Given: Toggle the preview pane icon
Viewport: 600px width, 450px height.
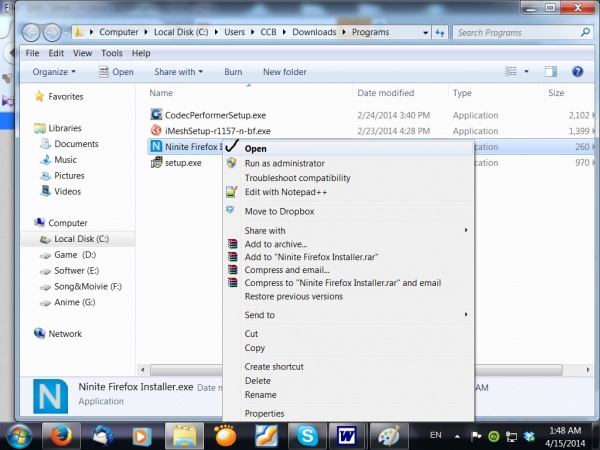Looking at the screenshot, I should tap(551, 72).
